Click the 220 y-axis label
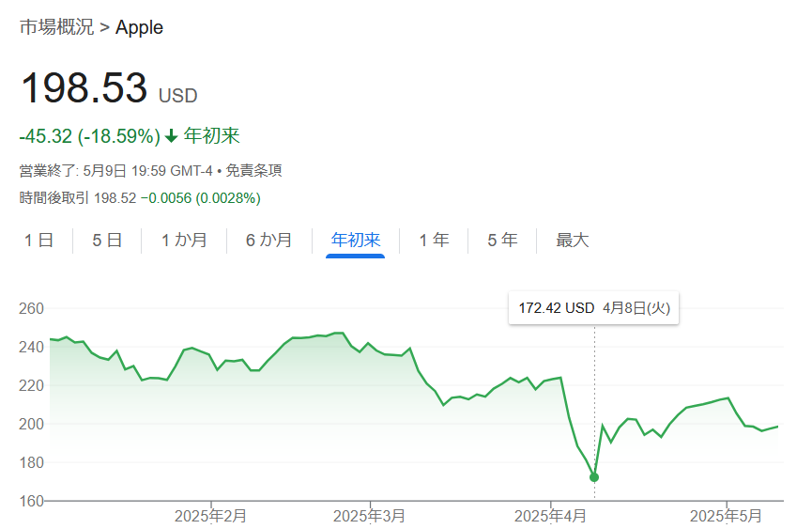 (31, 385)
